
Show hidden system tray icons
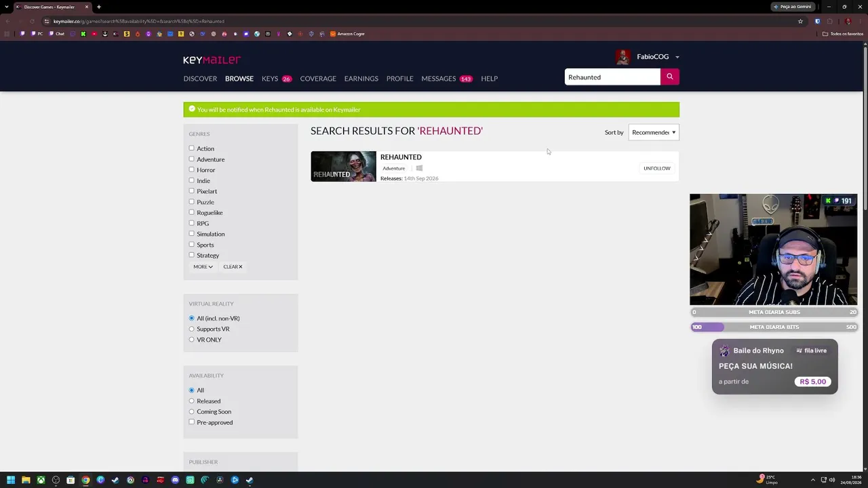(x=813, y=480)
